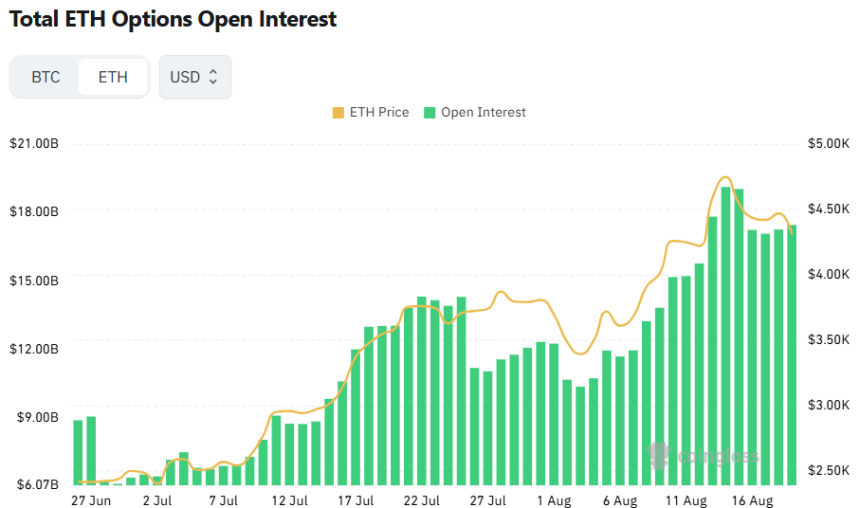Viewport: 860px width, 508px height.
Task: Click the up-down chevron beside USD
Action: 213,77
